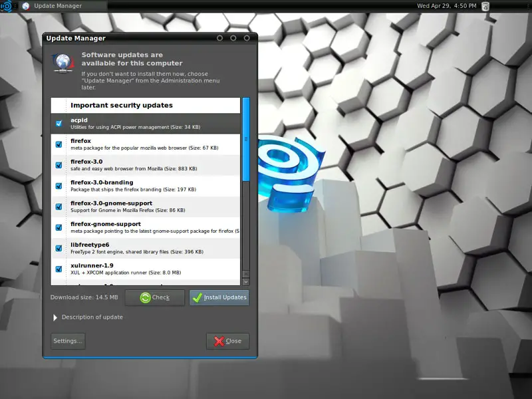Screen dimensions: 532x399
Task: Click the red X icon on Close
Action: (x=219, y=341)
